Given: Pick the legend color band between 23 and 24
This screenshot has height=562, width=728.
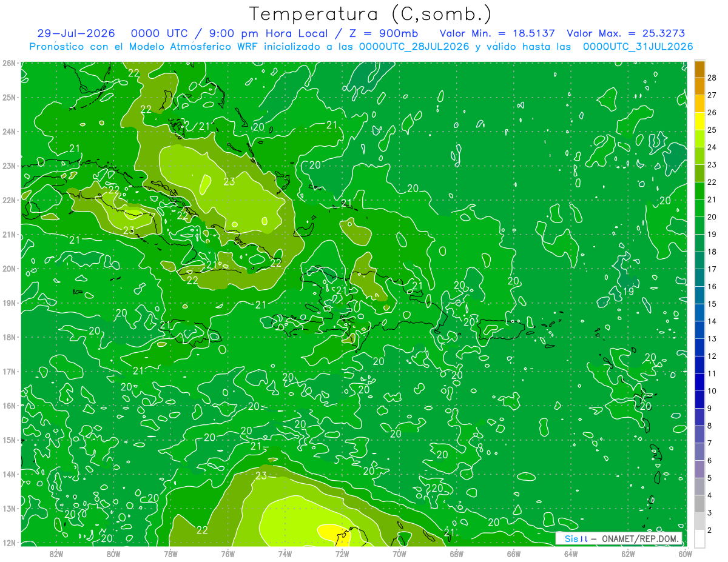Looking at the screenshot, I should pos(699,156).
